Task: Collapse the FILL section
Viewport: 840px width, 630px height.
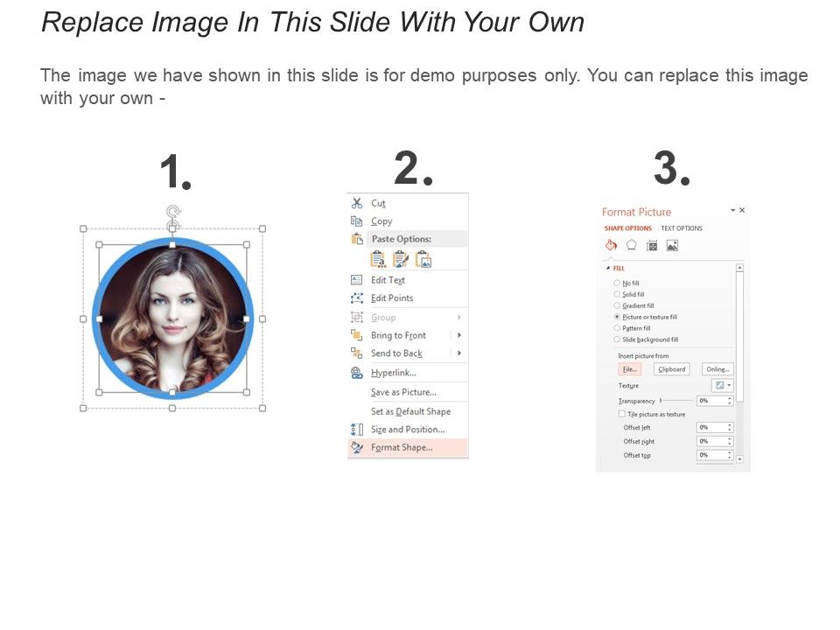Action: click(608, 268)
